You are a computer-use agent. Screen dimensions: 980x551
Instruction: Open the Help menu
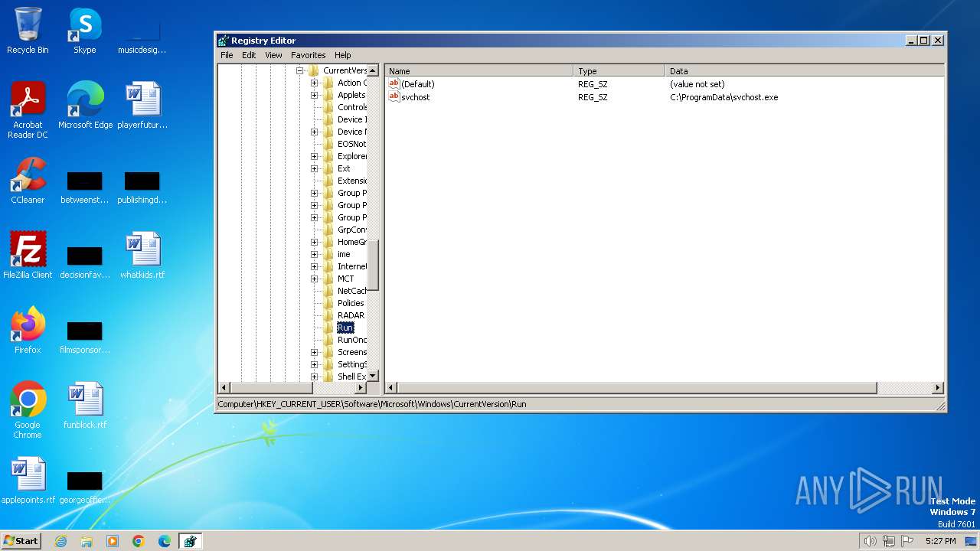point(342,55)
